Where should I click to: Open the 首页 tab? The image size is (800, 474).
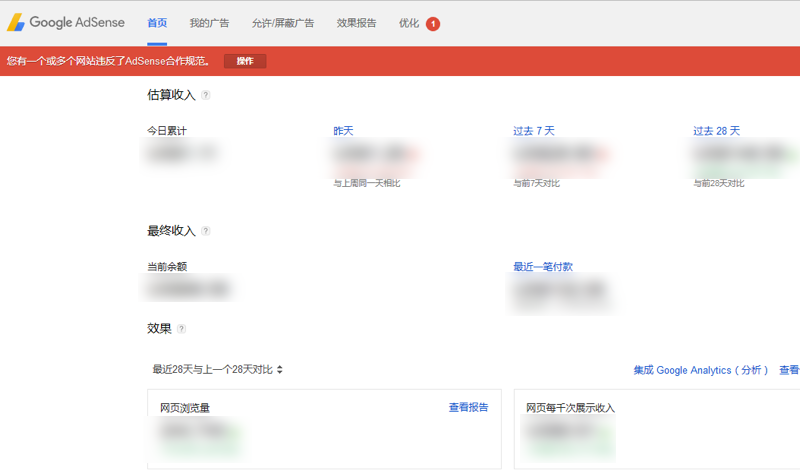click(x=157, y=23)
